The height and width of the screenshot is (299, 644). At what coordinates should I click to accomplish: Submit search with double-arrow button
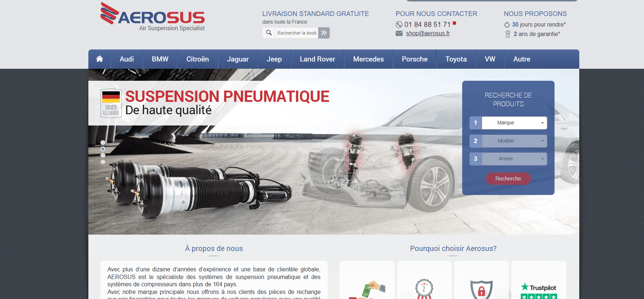click(x=324, y=33)
